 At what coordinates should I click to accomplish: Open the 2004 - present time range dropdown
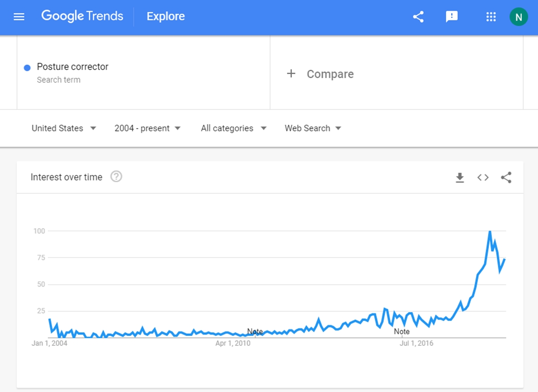[148, 128]
